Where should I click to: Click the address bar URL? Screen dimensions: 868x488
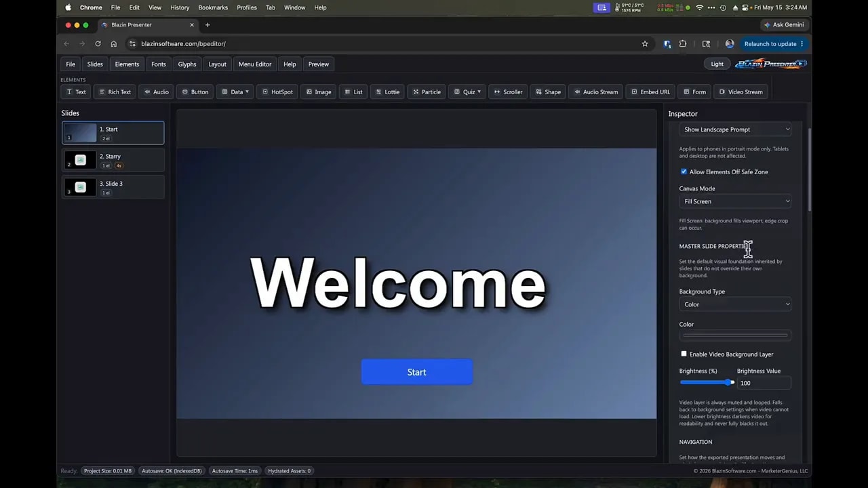click(x=183, y=43)
